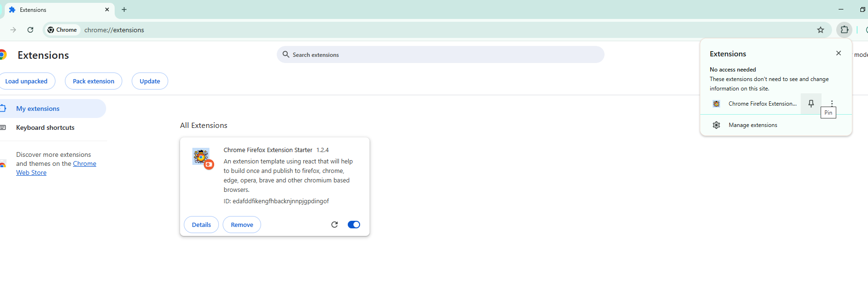Viewport: 868px width, 289px height.
Task: Click the extension icon in the popup
Action: click(x=716, y=104)
